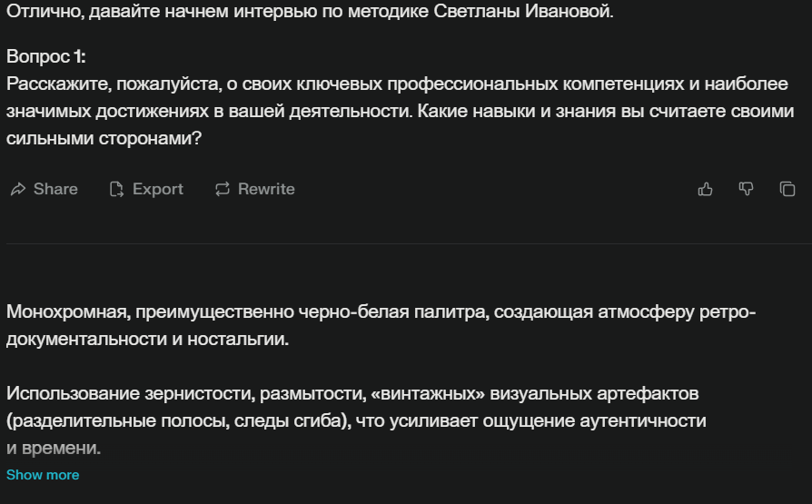Screen dimensions: 812x504
Task: Click the Share arrow icon
Action: click(17, 189)
